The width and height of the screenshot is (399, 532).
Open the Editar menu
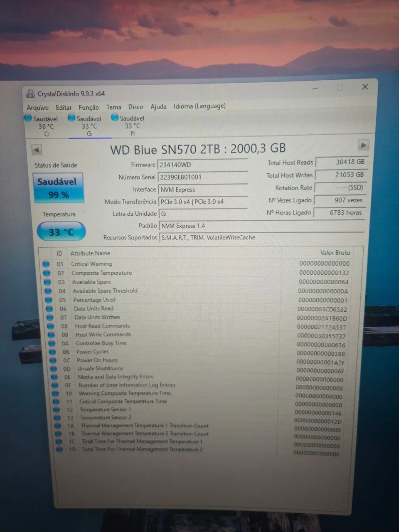point(64,108)
